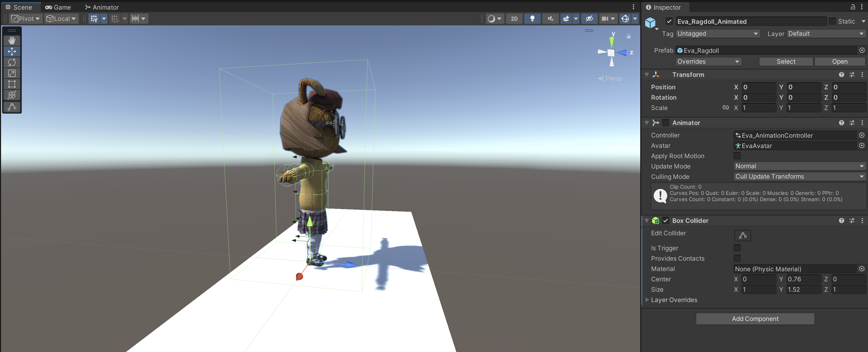
Task: Select the Rotate tool
Action: click(12, 62)
